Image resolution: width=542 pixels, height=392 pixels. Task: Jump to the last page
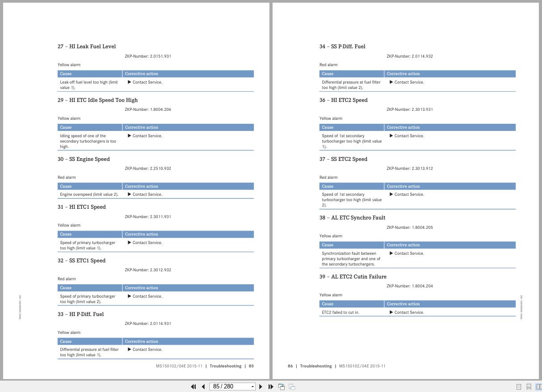(x=271, y=387)
